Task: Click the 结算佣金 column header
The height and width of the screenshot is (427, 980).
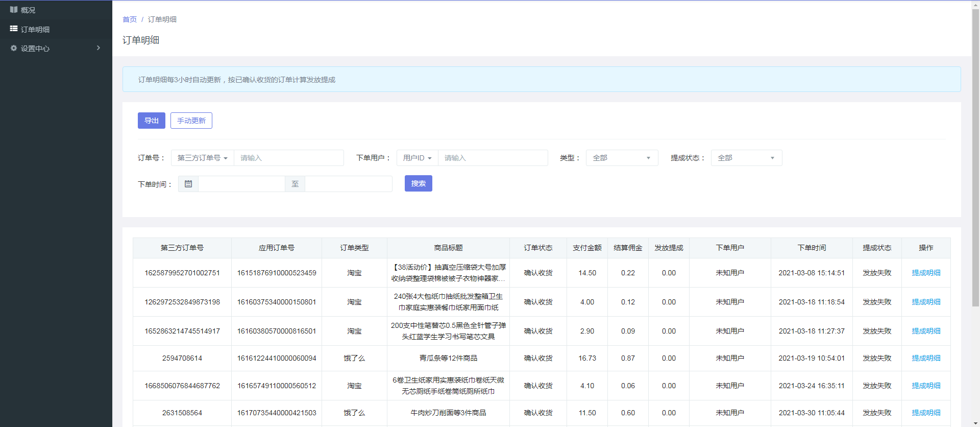Action: point(628,248)
